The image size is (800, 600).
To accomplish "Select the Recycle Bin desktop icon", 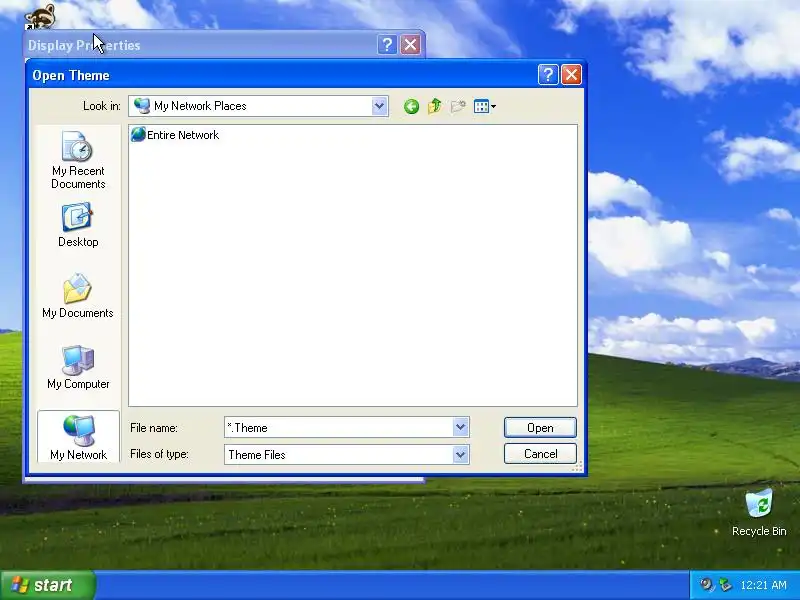I will coord(759,513).
